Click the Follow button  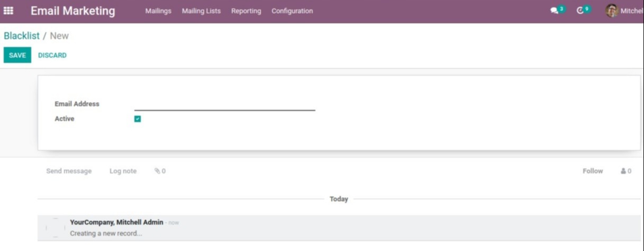(593, 171)
